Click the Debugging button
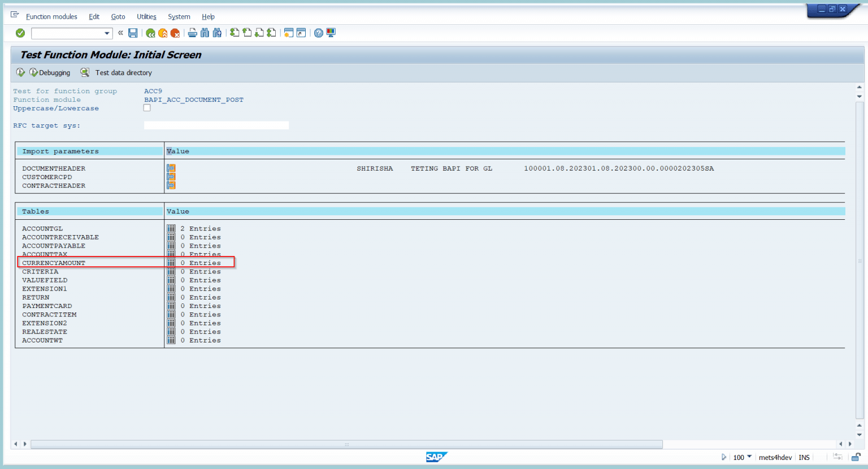 coord(50,73)
